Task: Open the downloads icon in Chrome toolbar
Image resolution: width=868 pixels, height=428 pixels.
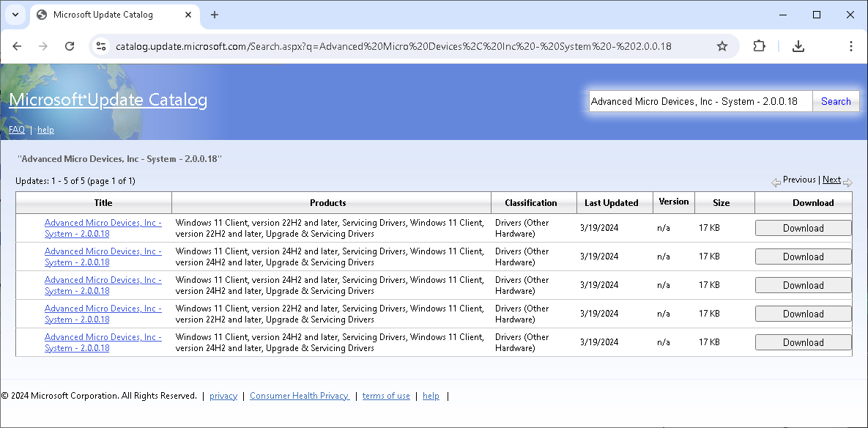Action: tap(798, 46)
